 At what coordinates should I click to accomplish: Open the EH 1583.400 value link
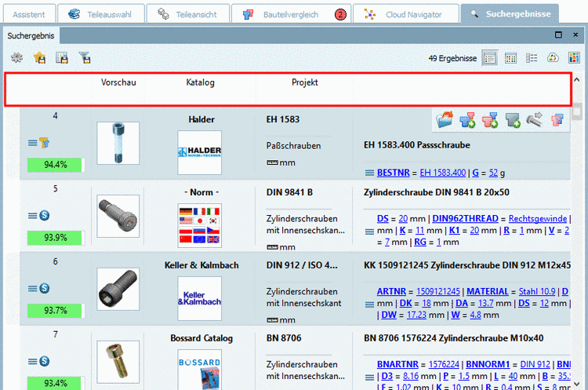tap(442, 173)
